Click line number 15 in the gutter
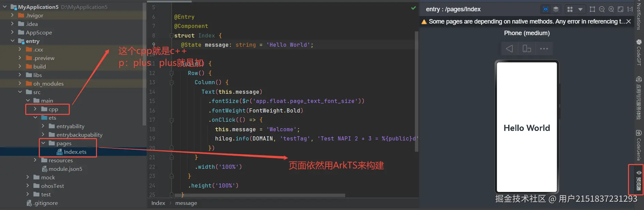The height and width of the screenshot is (210, 644). coord(152,101)
